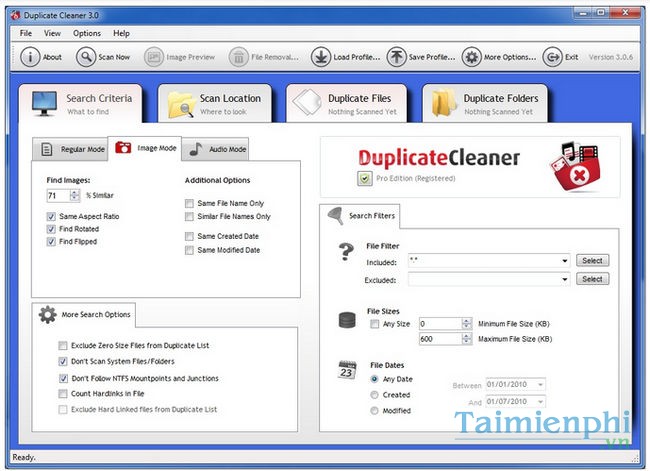The image size is (650, 471).
Task: Click the music note Audio Mode icon
Action: click(x=196, y=149)
